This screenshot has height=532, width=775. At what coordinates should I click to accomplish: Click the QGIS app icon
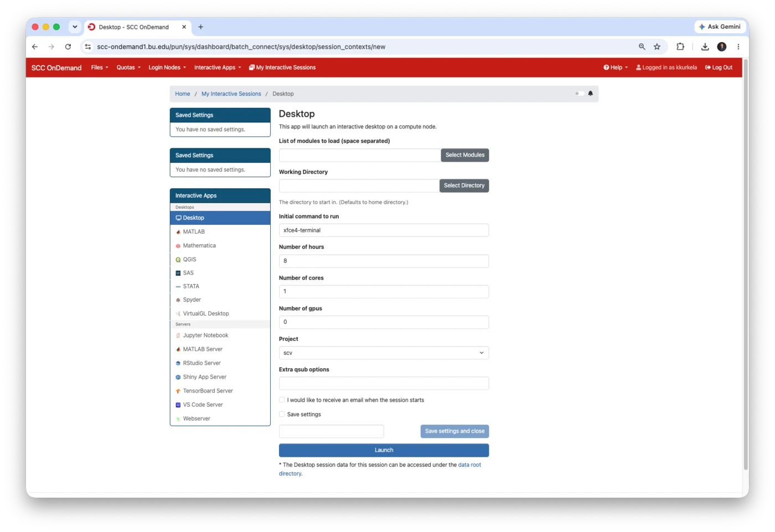click(178, 260)
